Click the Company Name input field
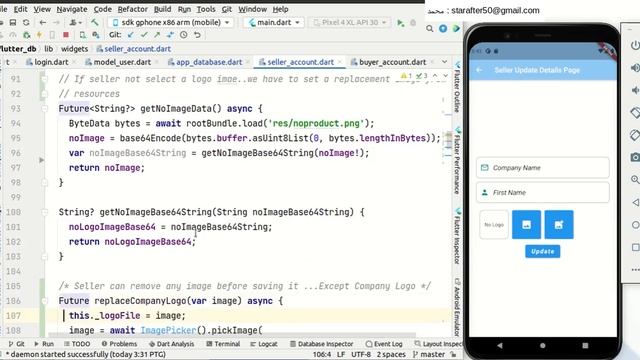640x360 pixels. [542, 168]
